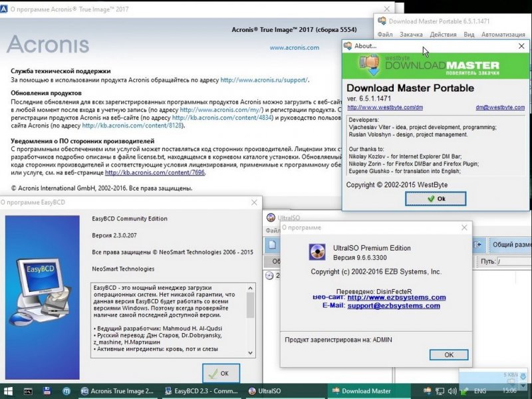
Task: Click the green USB tray icon
Action: (x=464, y=391)
